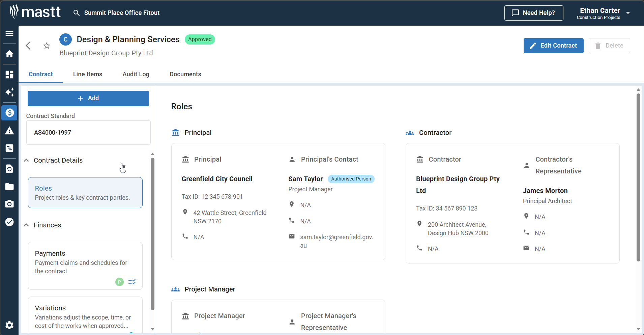Toggle the checklist icon on the Payments card
Screen dimensions: 644x335
click(x=132, y=282)
